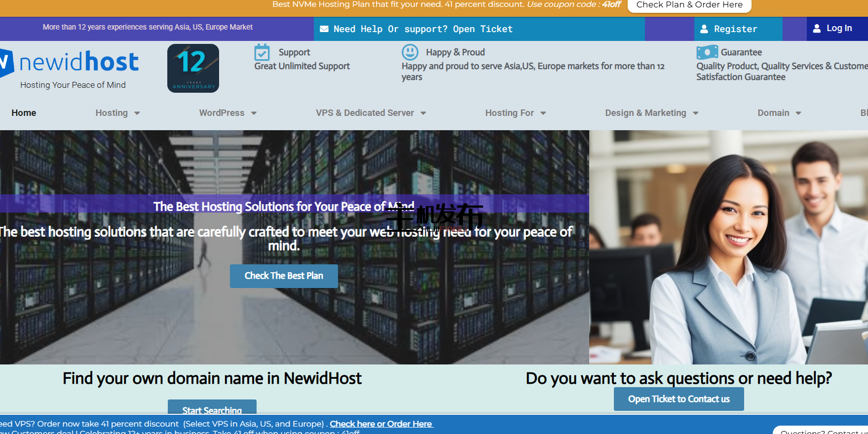Click the 12 years anniversary badge
Image resolution: width=868 pixels, height=434 pixels.
click(193, 68)
